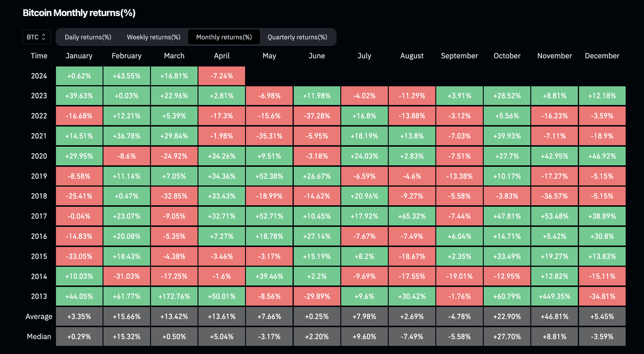Click the 2014 February cell -31.03%
The width and height of the screenshot is (644, 354).
pos(127,276)
